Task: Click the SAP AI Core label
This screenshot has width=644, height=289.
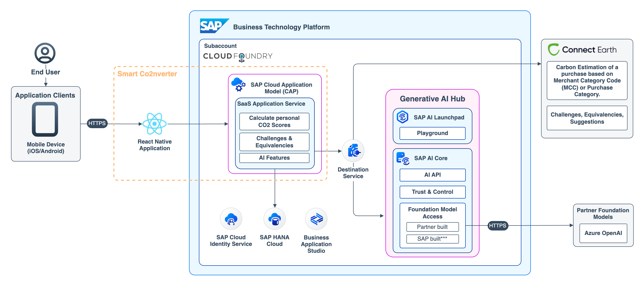Action: pos(430,158)
